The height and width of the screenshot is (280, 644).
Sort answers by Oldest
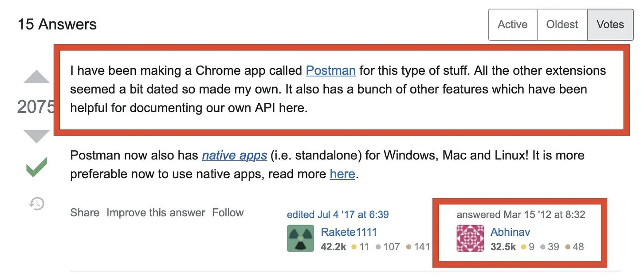pyautogui.click(x=562, y=24)
